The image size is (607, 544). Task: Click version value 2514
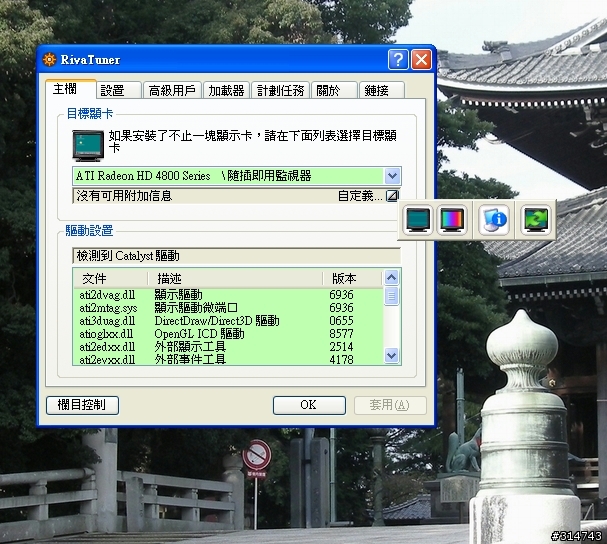tap(341, 347)
